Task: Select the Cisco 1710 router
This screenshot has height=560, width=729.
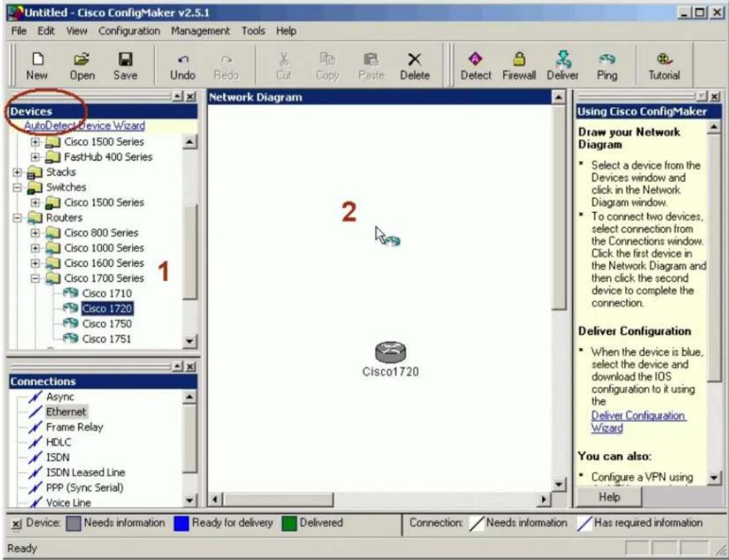Action: tap(107, 293)
